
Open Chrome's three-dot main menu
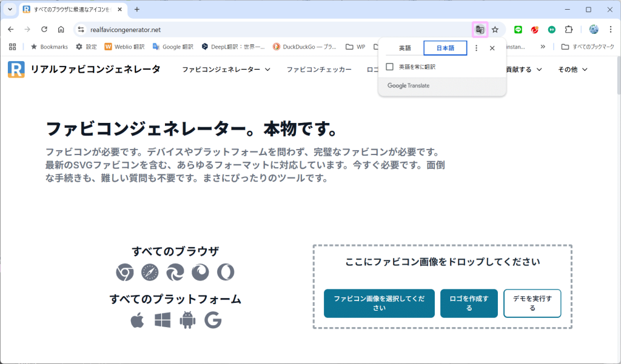pyautogui.click(x=610, y=30)
